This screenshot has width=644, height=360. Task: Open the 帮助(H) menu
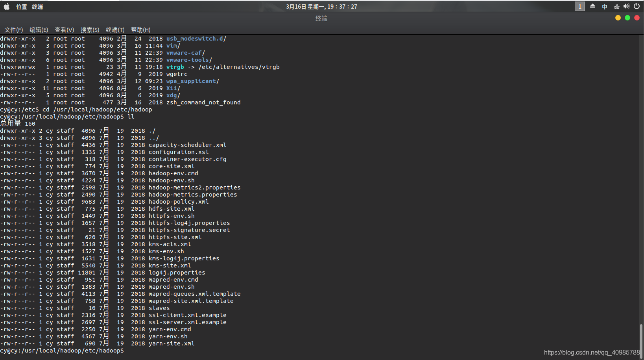[141, 30]
